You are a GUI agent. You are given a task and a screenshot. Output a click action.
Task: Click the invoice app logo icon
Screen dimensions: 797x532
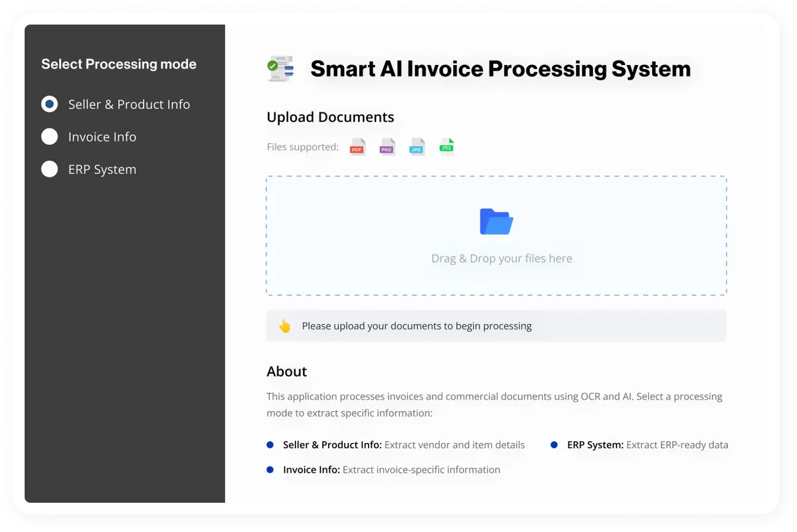pyautogui.click(x=280, y=68)
